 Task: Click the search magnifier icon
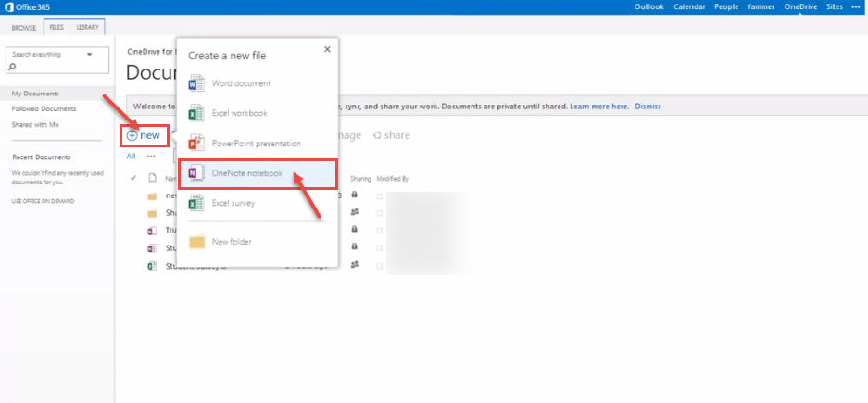point(13,67)
